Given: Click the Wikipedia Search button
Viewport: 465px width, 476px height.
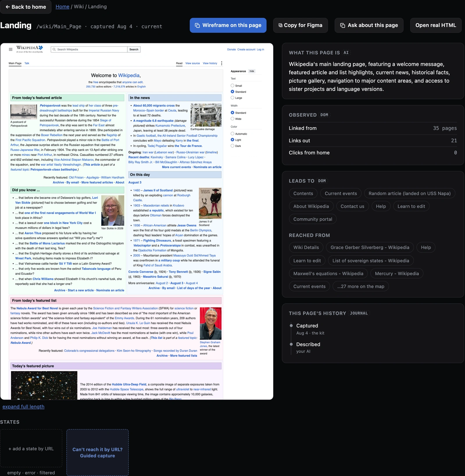Looking at the screenshot, I should pyautogui.click(x=134, y=49).
